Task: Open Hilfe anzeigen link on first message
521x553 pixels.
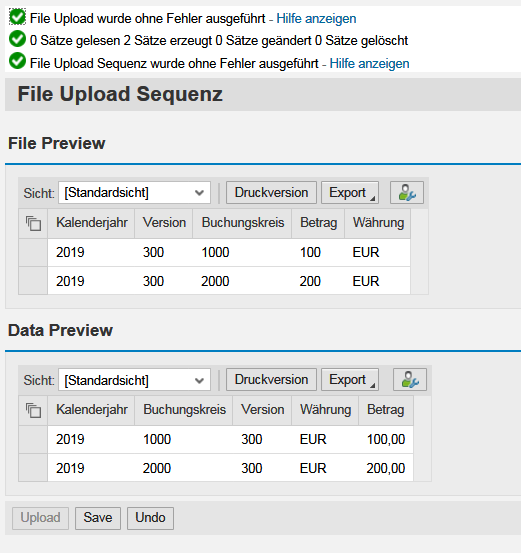Action: [316, 18]
